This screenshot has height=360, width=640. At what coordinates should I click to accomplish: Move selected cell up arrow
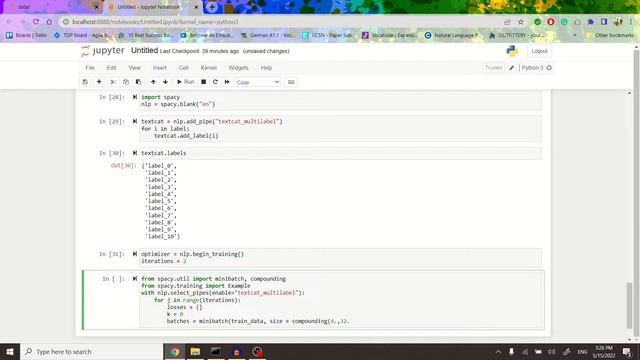(x=153, y=82)
